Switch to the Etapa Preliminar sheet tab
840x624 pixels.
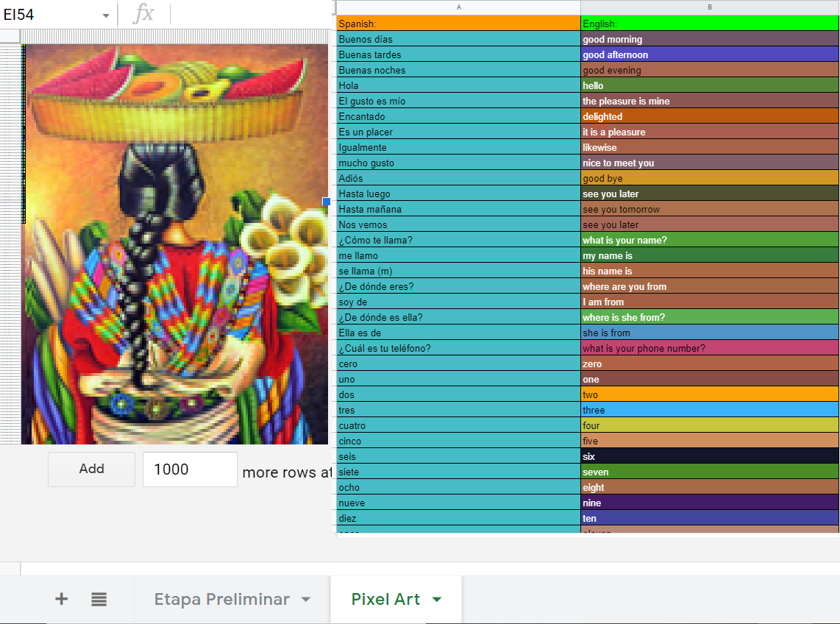(x=221, y=599)
